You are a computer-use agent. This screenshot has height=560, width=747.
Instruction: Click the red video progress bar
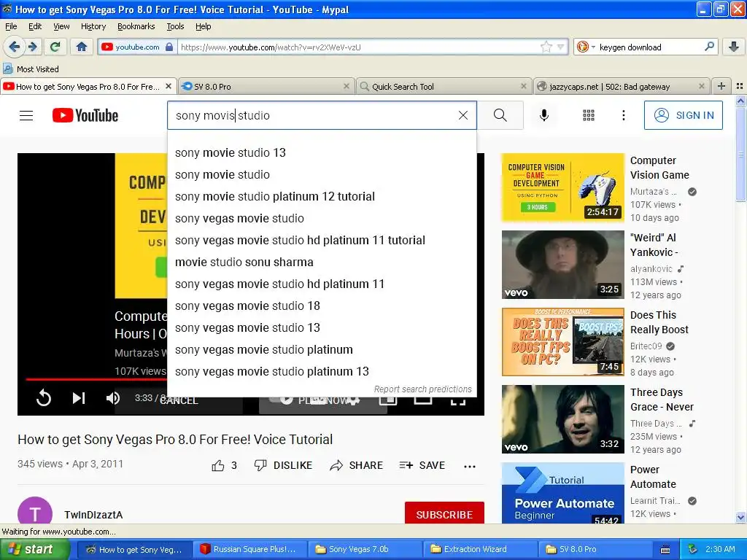(x=96, y=379)
